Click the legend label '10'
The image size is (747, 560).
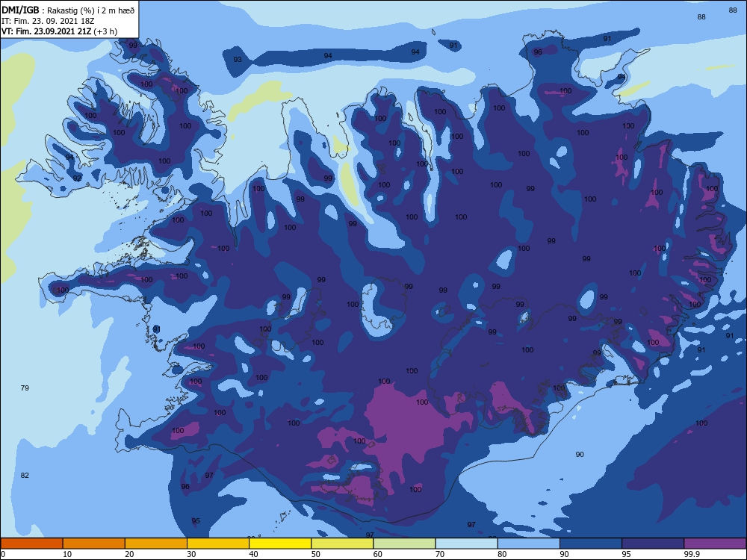click(67, 554)
